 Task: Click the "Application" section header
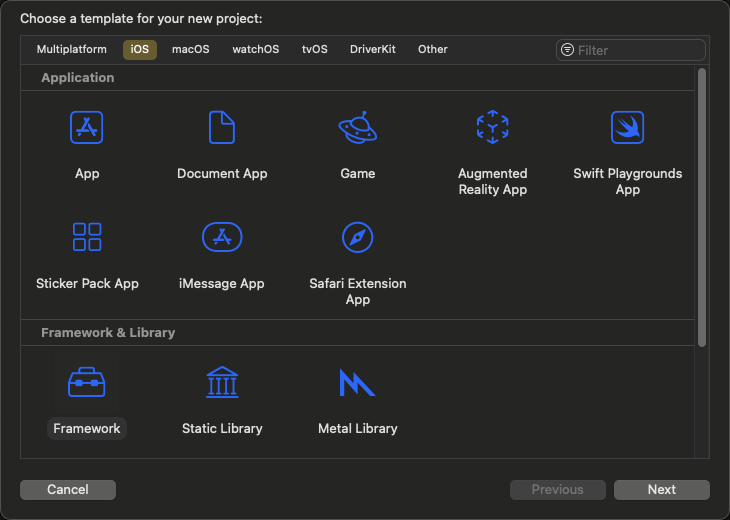[x=78, y=77]
